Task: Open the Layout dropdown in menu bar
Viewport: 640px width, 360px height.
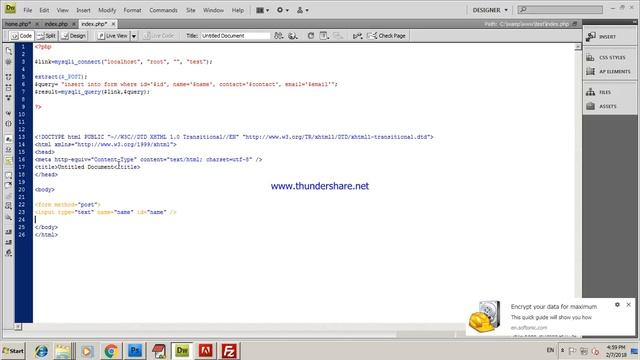Action: tap(262, 10)
